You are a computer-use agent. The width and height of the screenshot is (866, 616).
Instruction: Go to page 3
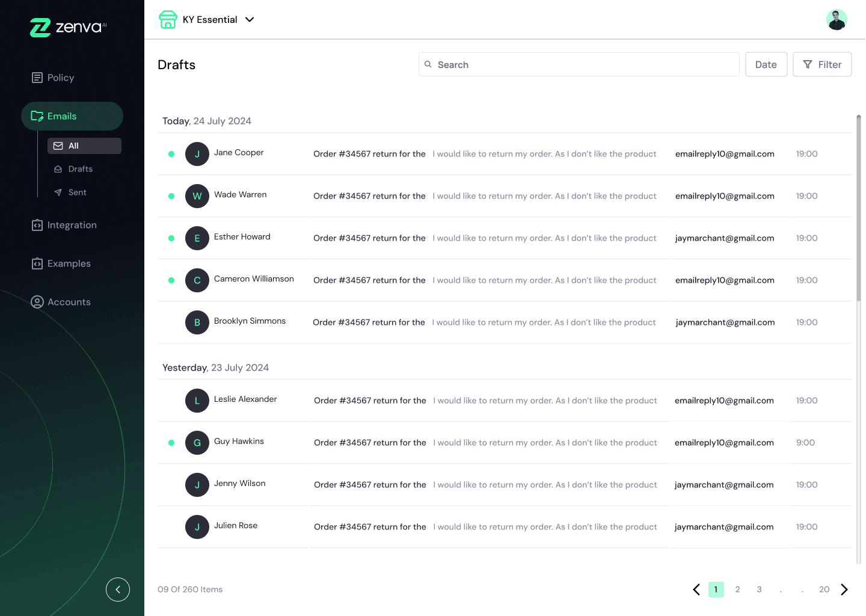click(760, 590)
